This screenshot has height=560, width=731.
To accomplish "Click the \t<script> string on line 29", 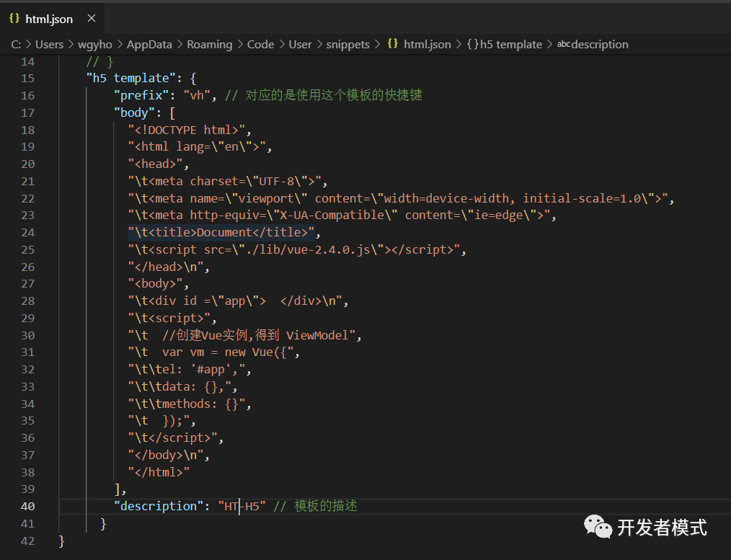I will point(169,319).
